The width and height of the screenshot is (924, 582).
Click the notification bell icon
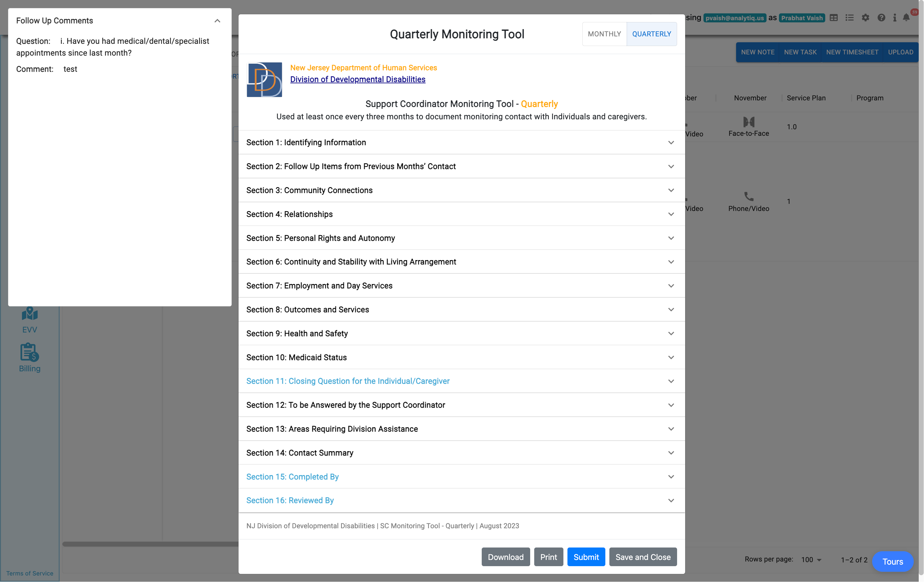point(906,18)
